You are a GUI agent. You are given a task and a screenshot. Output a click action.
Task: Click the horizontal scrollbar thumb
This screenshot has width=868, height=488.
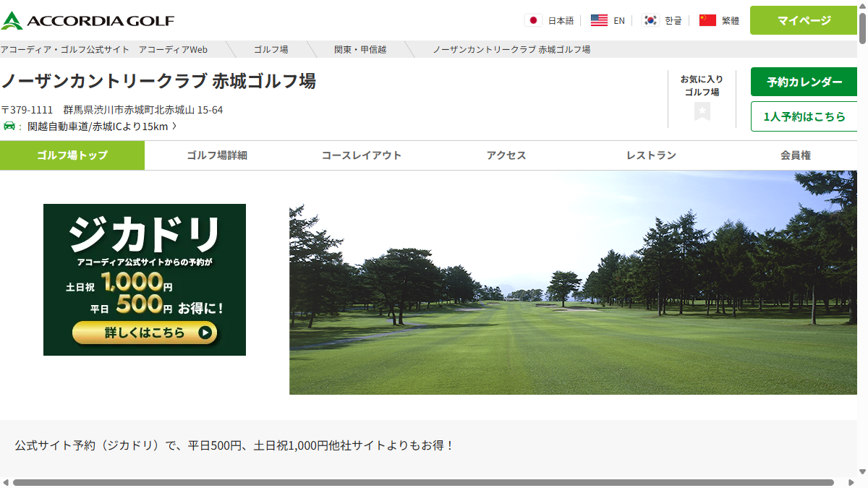(423, 482)
